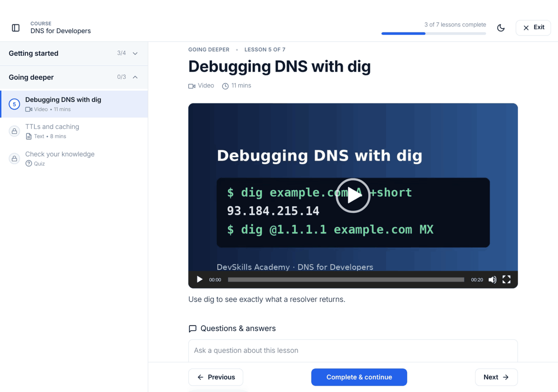Screen dimensions: 558x392
Task: Seek along the video progress bar
Action: point(346,279)
